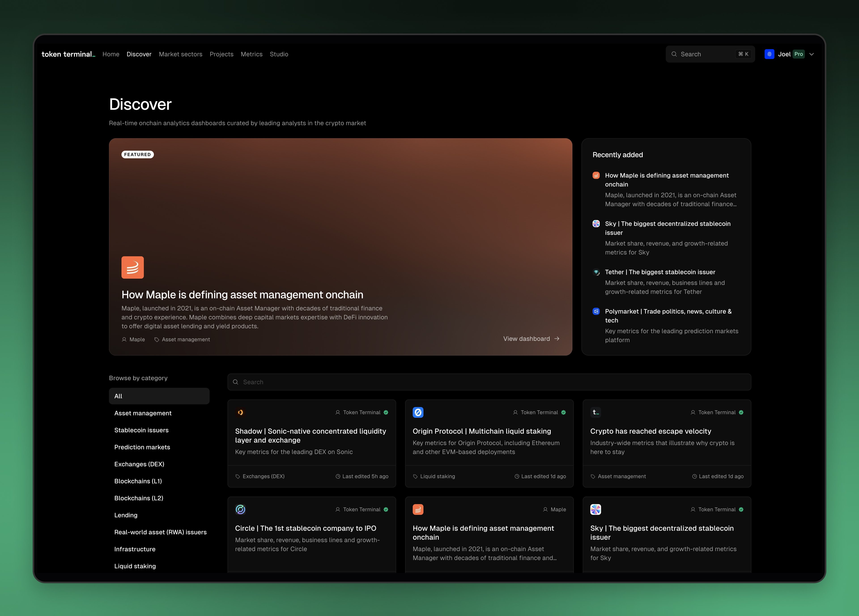The image size is (859, 616).
Task: Click the Circle project icon on card
Action: (240, 509)
